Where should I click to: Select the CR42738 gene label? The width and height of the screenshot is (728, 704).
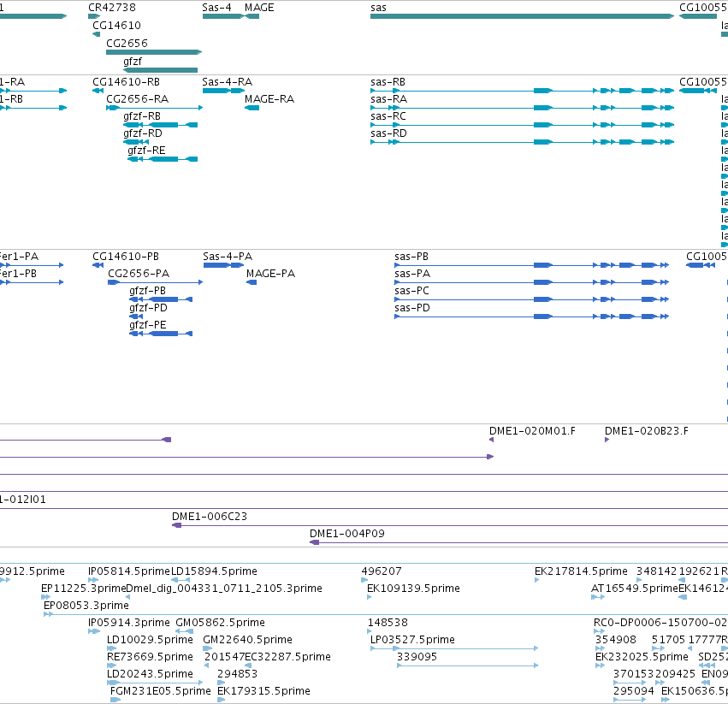click(112, 8)
